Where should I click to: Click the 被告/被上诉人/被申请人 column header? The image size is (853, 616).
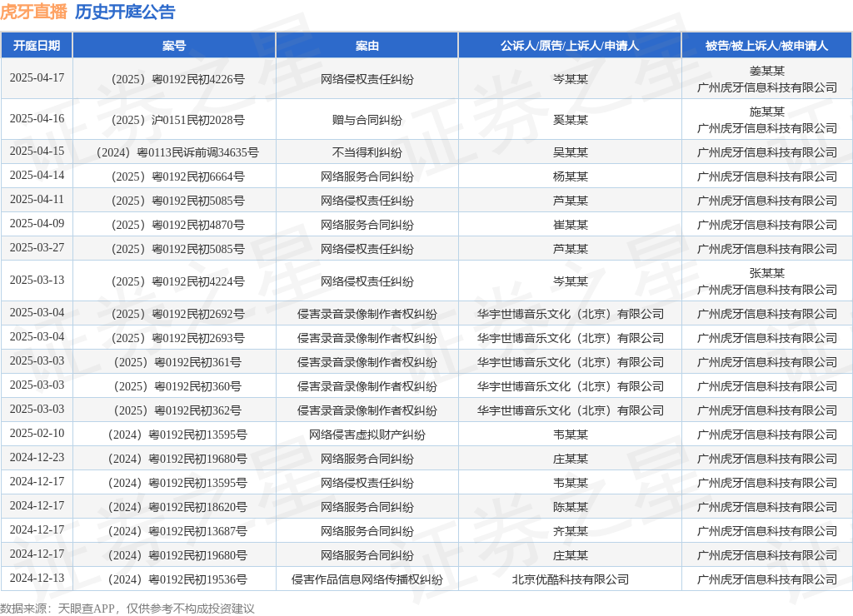pyautogui.click(x=767, y=46)
